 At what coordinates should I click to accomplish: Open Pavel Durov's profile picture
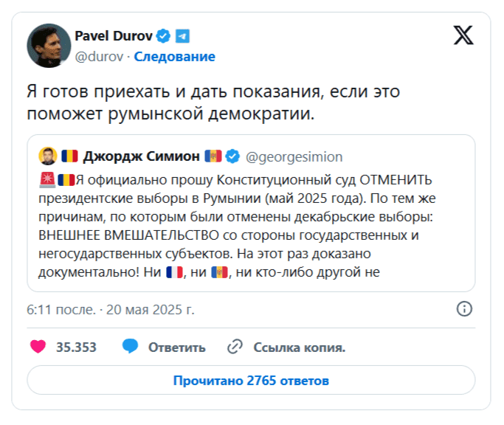point(49,45)
